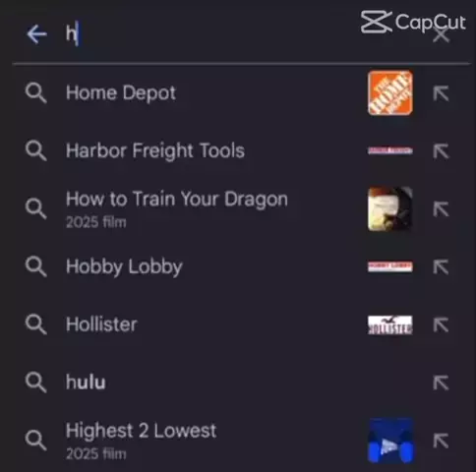Insert Hollister into search via arrow icon
This screenshot has width=476, height=472.
click(441, 324)
